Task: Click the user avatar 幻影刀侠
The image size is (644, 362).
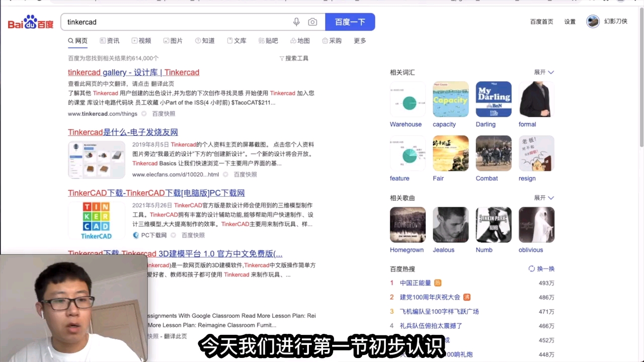Action: coord(593,22)
